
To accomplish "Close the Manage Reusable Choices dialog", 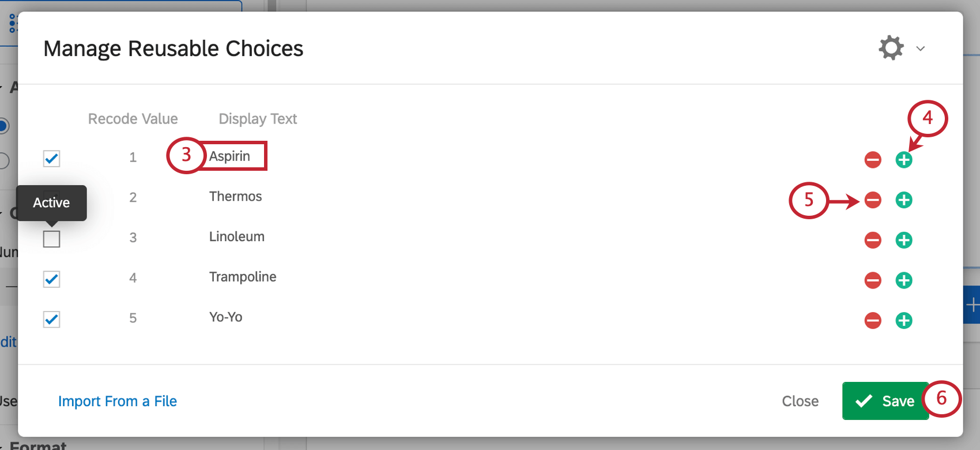I will tap(800, 400).
